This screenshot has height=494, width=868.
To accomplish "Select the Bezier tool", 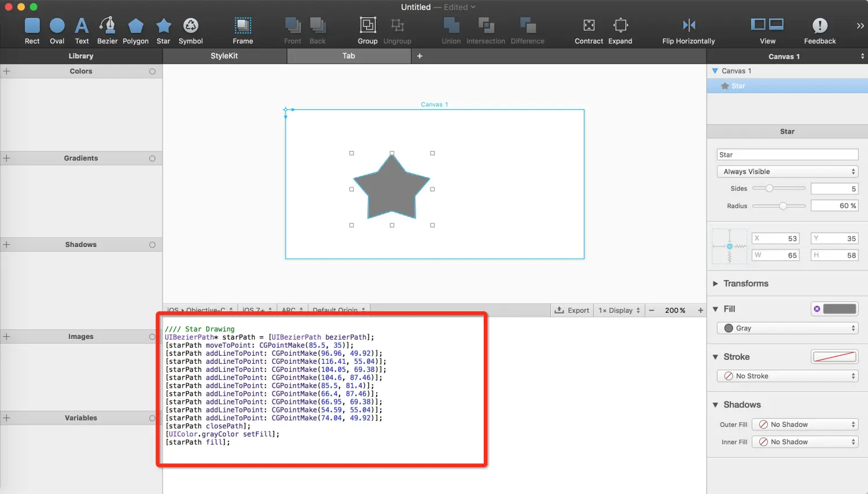I will point(107,31).
